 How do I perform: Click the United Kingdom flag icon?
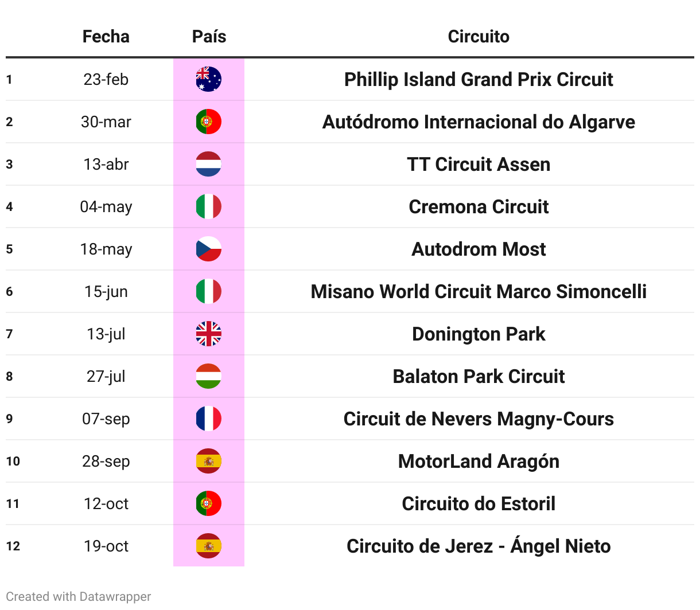tap(208, 334)
